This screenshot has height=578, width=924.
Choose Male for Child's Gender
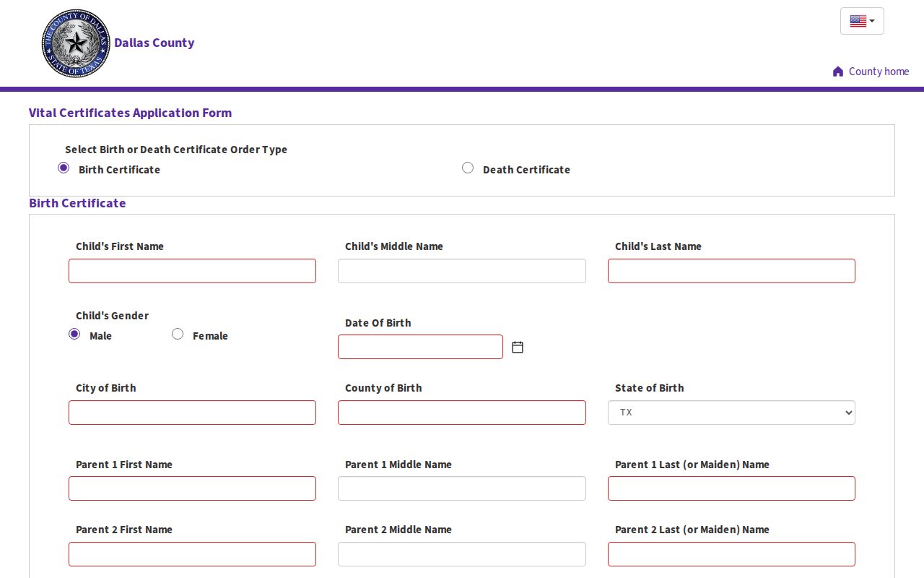click(x=74, y=334)
